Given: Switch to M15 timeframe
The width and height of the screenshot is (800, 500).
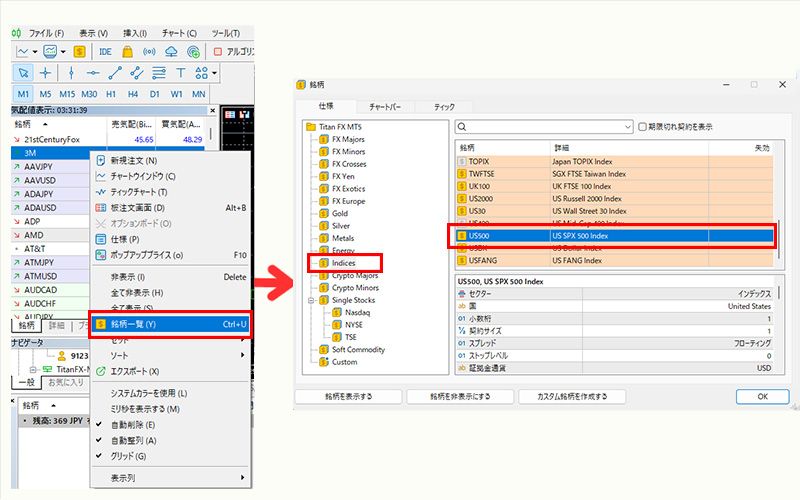Looking at the screenshot, I should coord(67,94).
